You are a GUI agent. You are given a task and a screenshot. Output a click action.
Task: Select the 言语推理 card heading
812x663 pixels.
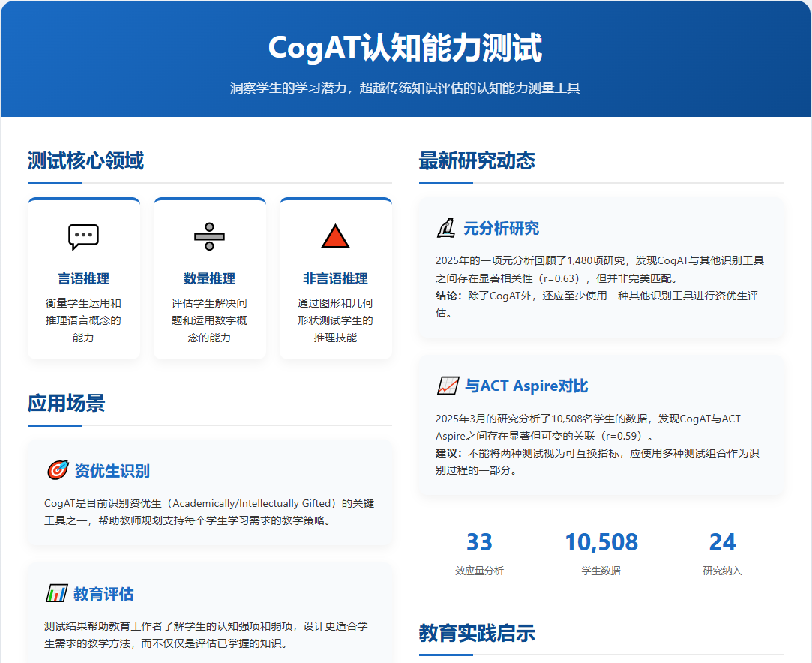pyautogui.click(x=83, y=279)
